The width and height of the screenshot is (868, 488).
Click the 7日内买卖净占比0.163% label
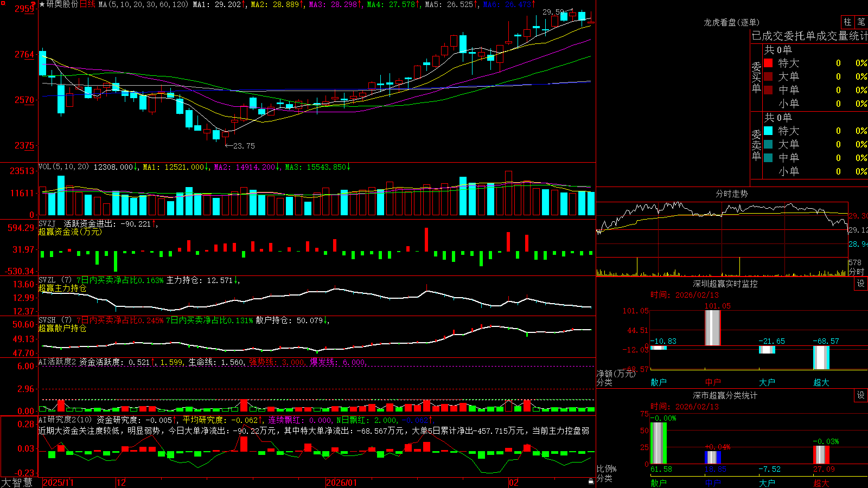pos(120,280)
